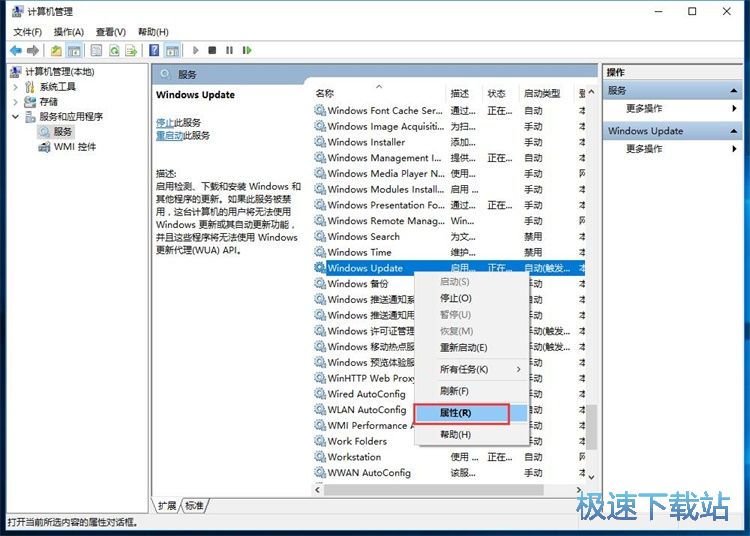Viewport: 750px width, 536px height.
Task: Toggle the Show/Hide Action Pane button
Action: [x=172, y=50]
